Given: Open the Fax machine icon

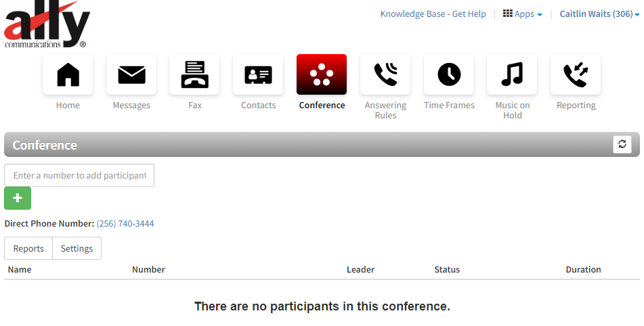Looking at the screenshot, I should 194,74.
